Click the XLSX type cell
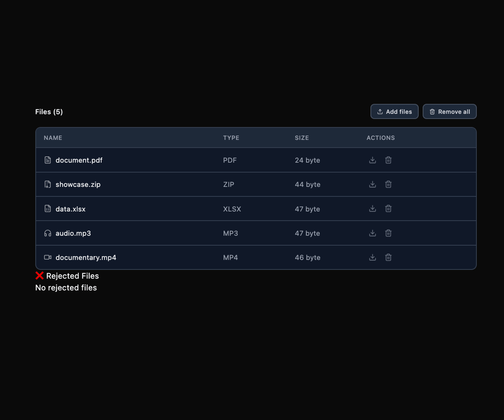The image size is (504, 420). (x=232, y=209)
